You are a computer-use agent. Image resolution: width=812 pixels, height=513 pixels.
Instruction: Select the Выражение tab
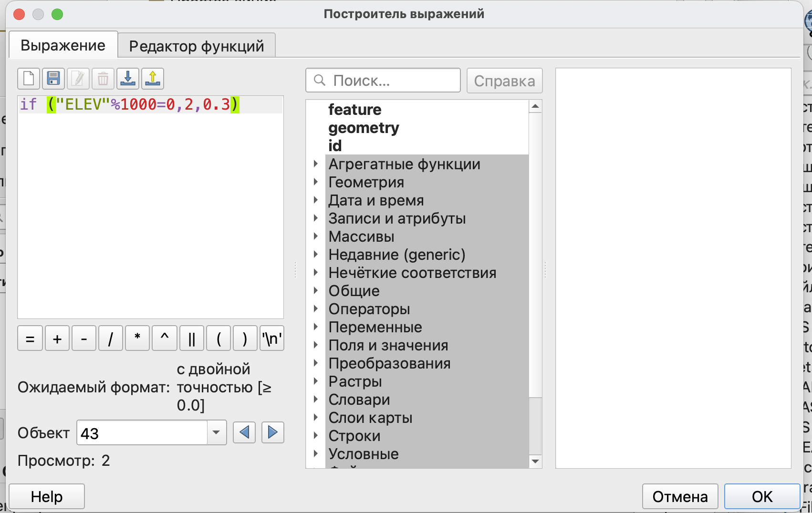[63, 45]
